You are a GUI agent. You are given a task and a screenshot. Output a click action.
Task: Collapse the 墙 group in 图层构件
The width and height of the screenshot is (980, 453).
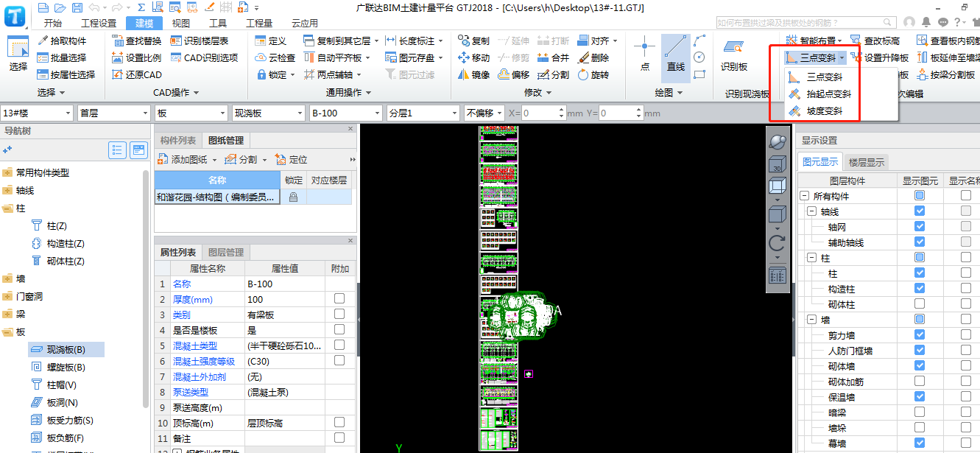point(811,320)
